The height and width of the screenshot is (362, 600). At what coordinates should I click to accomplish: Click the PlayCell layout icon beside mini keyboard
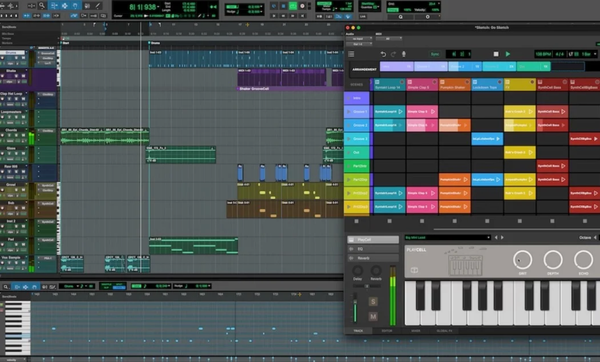[x=414, y=270]
